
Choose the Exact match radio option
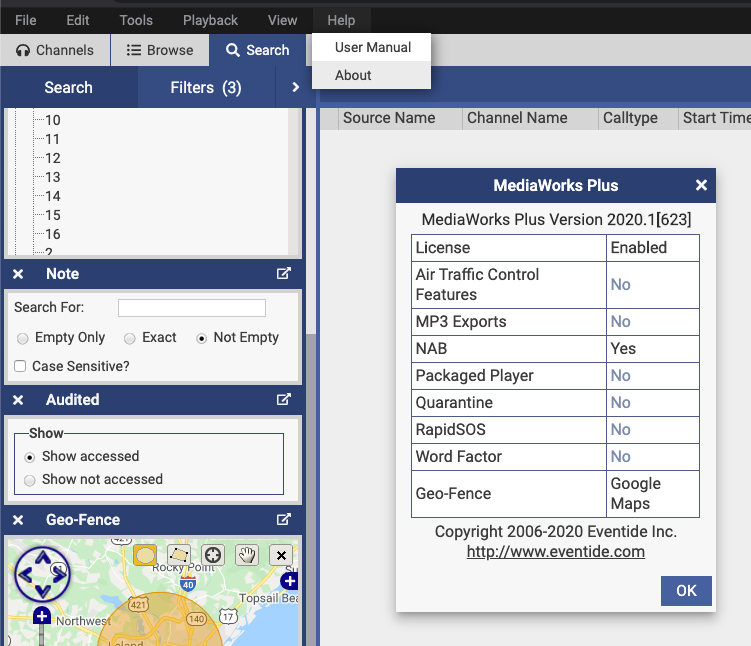(130, 338)
